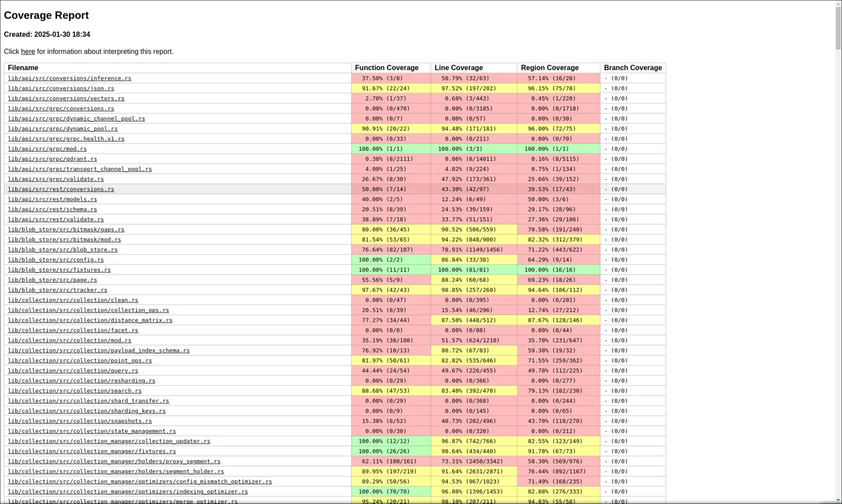This screenshot has height=504, width=842.
Task: Open payload_index_schema.rs file link
Action: click(99, 351)
